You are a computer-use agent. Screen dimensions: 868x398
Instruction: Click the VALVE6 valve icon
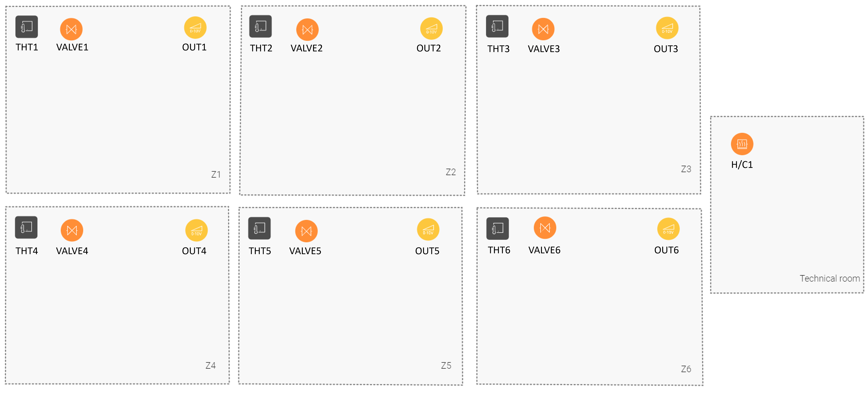click(545, 228)
